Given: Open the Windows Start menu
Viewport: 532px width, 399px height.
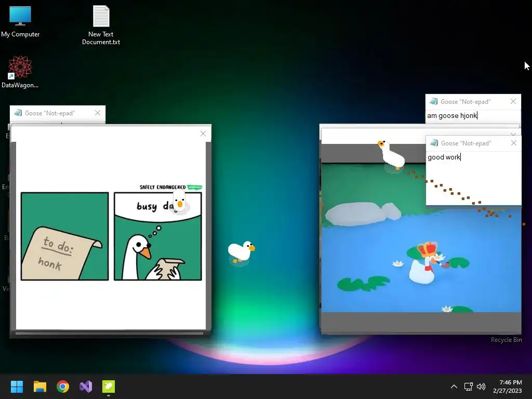Looking at the screenshot, I should pos(17,387).
